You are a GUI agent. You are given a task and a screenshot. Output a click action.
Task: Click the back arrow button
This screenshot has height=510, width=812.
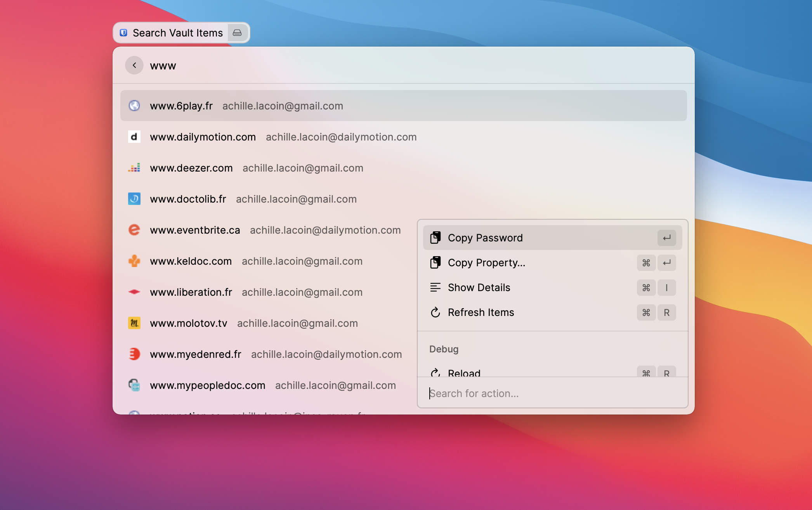point(134,65)
